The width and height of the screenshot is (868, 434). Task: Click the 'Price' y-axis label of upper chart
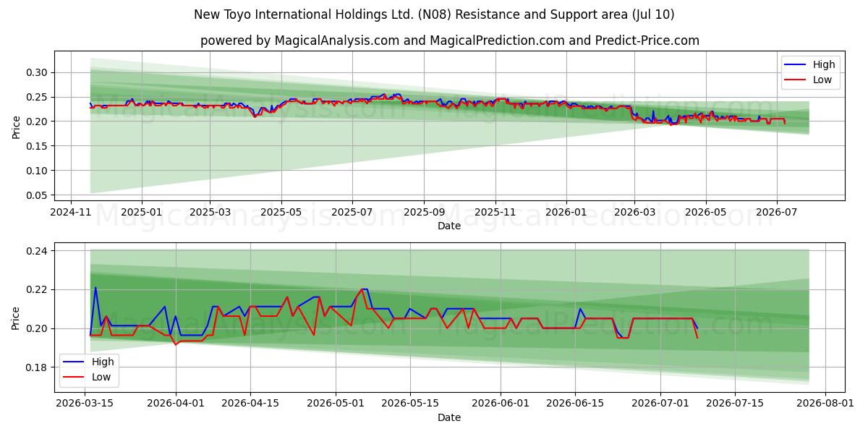pyautogui.click(x=17, y=127)
